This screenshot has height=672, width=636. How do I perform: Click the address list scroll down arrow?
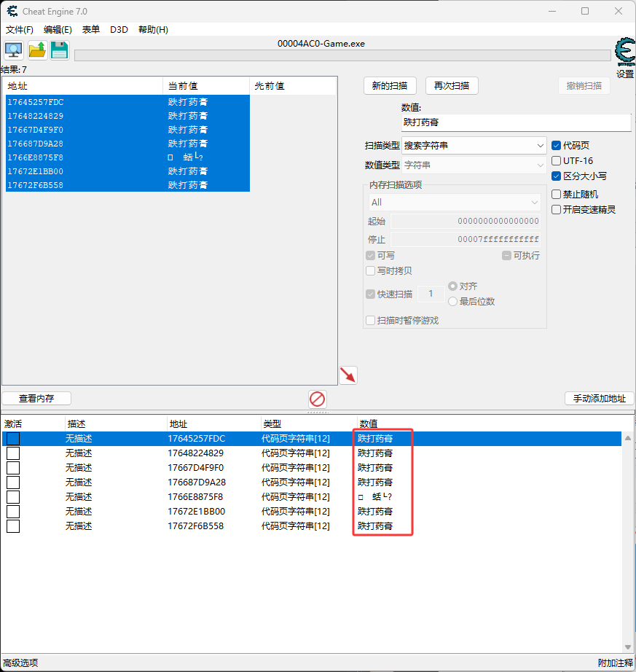point(628,647)
